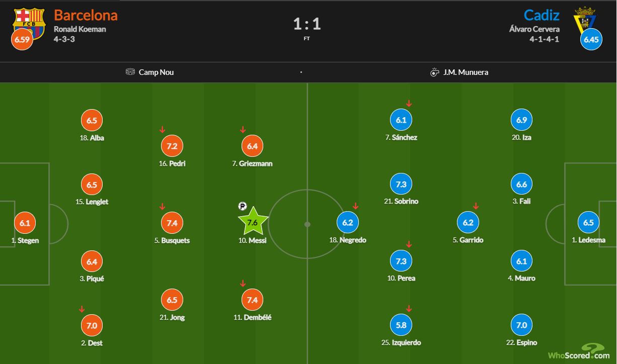Click the 22. Espino player name
Screen dimensions: 617x364
pos(522,342)
